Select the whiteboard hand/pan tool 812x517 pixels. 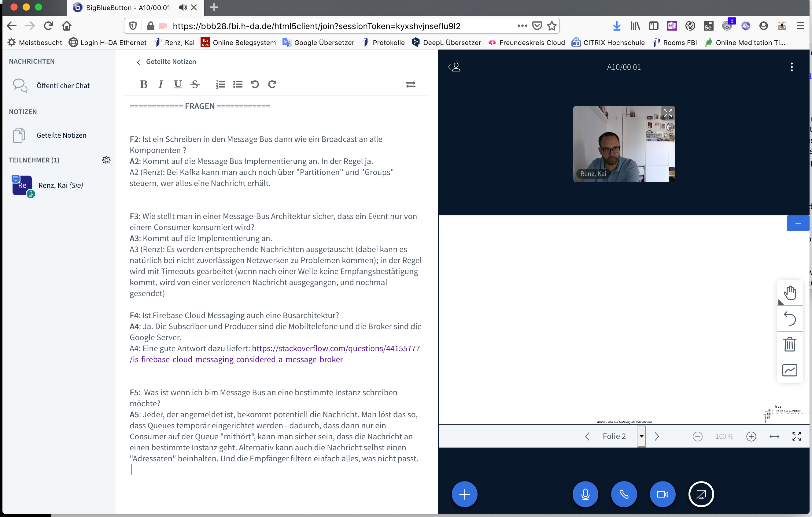[789, 292]
